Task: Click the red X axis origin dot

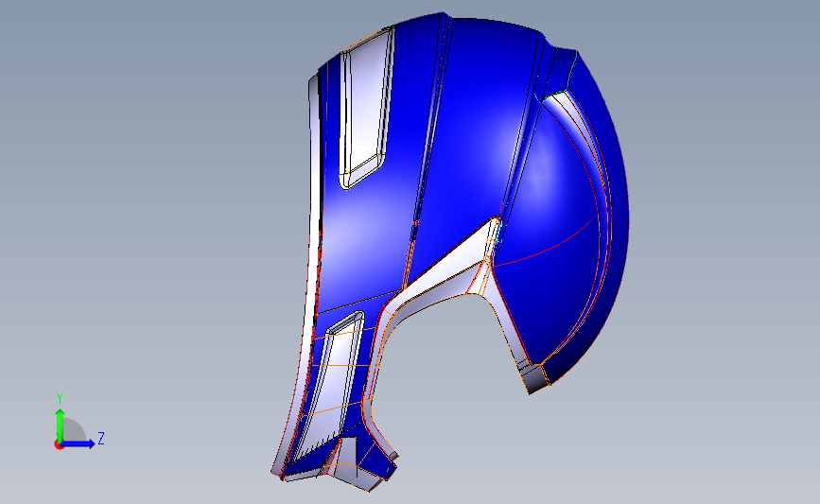Action: pos(59,444)
